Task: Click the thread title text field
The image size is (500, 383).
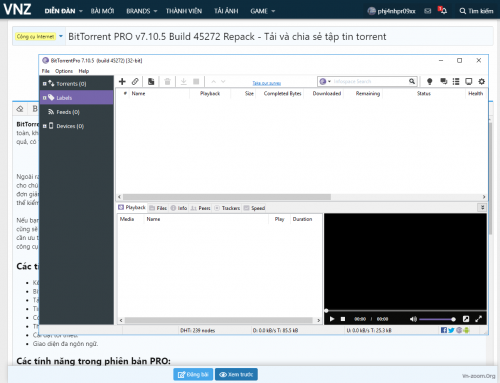Action: pyautogui.click(x=279, y=36)
